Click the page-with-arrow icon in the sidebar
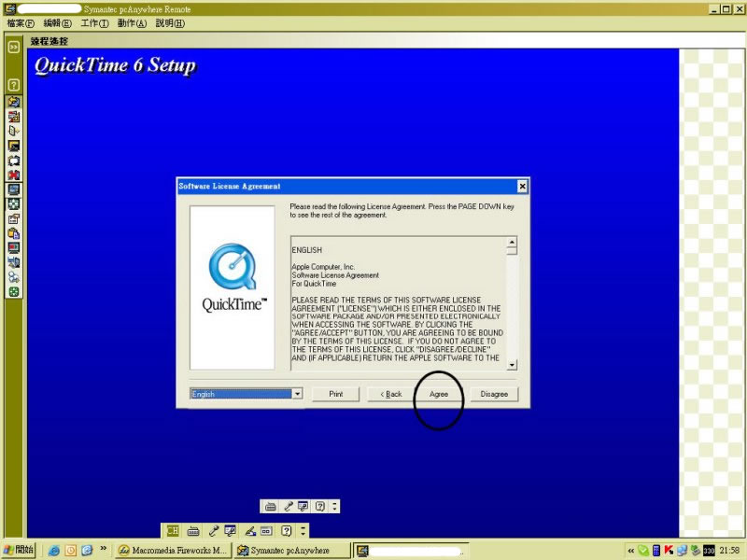Screen dimensions: 747x560 click(14, 131)
